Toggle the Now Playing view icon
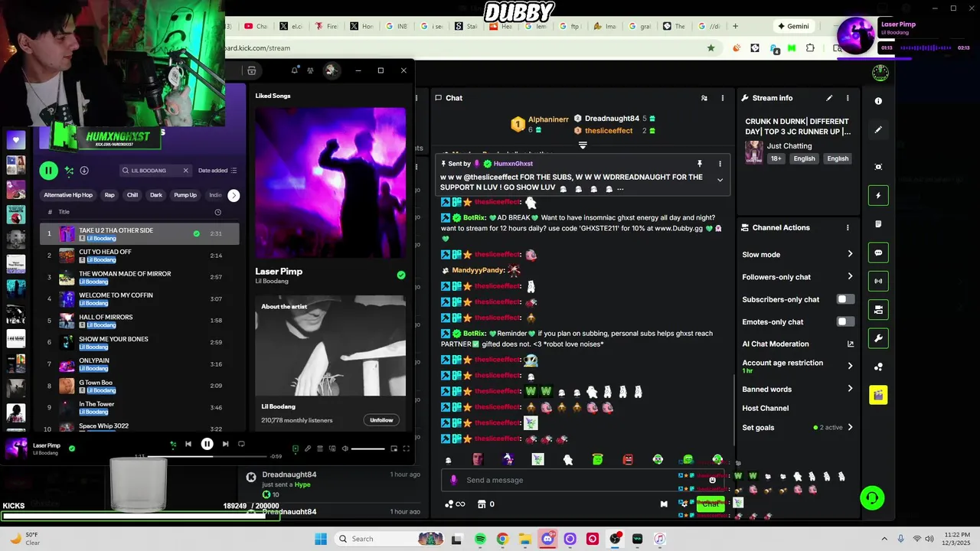This screenshot has width=980, height=551. point(296,448)
